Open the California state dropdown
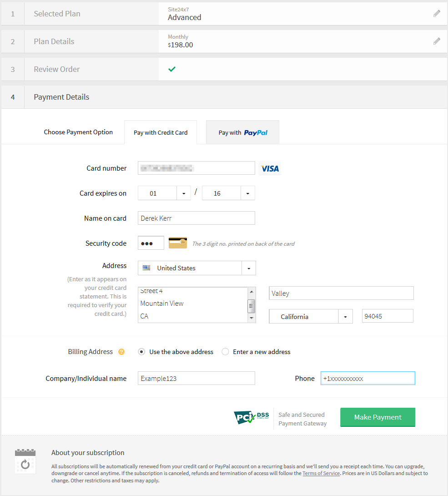The image size is (448, 496). click(345, 317)
